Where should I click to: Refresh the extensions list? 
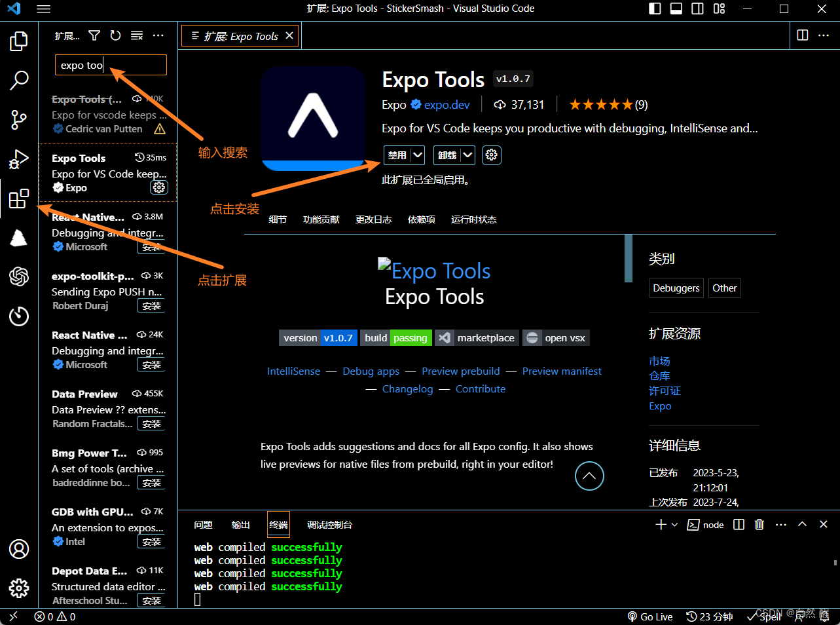click(115, 35)
